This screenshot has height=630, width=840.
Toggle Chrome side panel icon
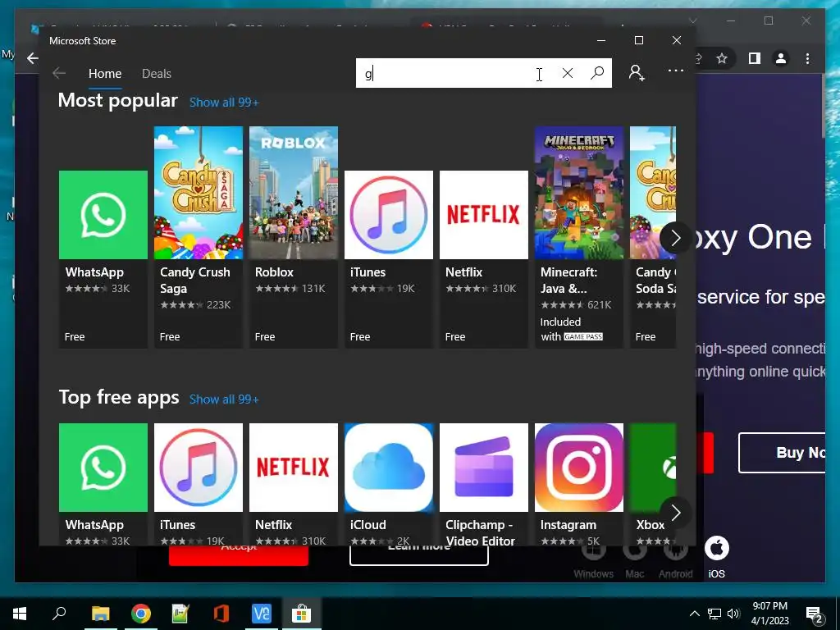click(x=755, y=58)
